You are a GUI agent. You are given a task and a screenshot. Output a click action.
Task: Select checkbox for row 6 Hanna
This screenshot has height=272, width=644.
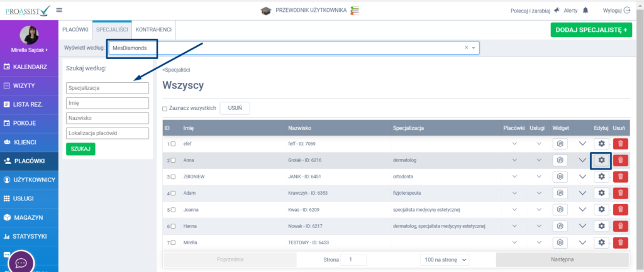[x=174, y=226]
